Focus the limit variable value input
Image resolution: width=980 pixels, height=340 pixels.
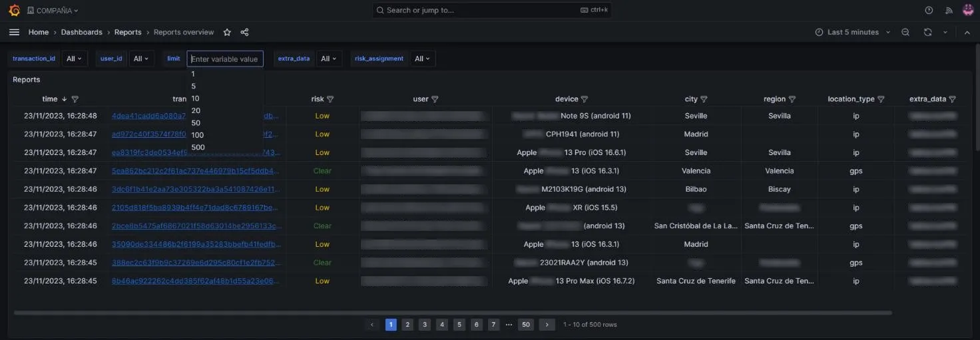point(225,59)
